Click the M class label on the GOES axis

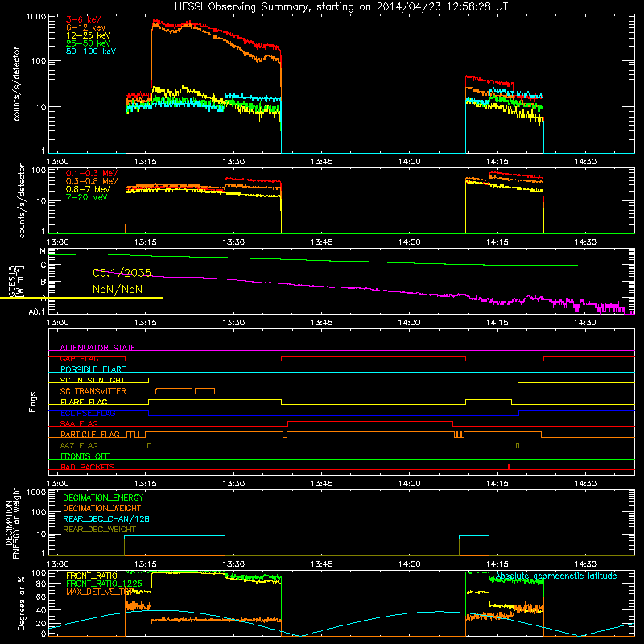click(x=43, y=251)
